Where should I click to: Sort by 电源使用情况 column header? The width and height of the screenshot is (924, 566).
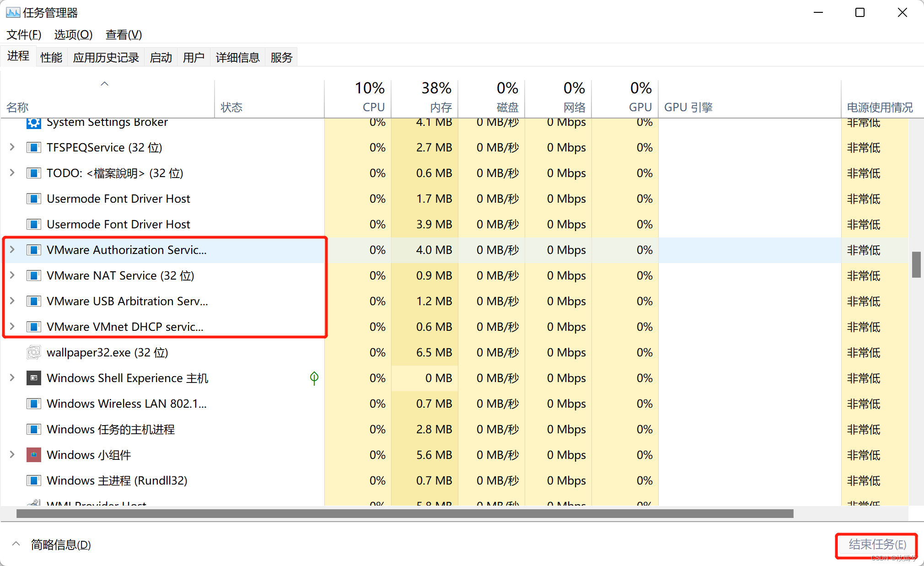[x=880, y=98]
